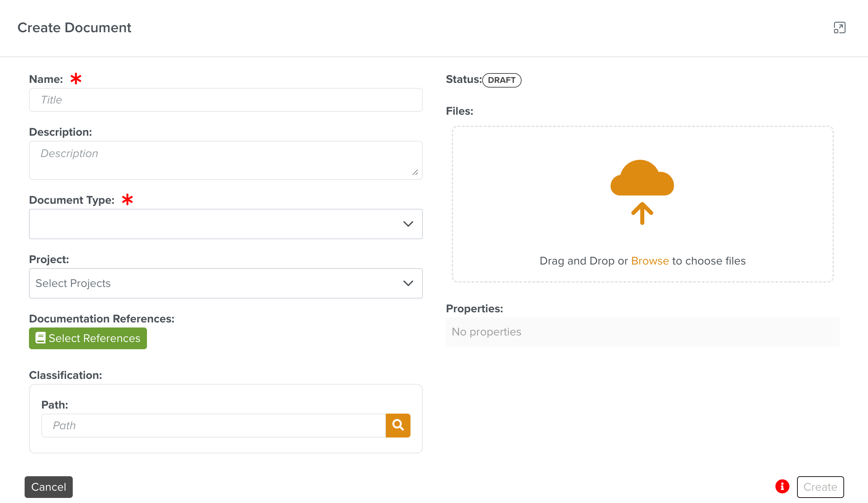The image size is (868, 503).
Task: Click the orange path search magnifier icon
Action: click(x=398, y=425)
